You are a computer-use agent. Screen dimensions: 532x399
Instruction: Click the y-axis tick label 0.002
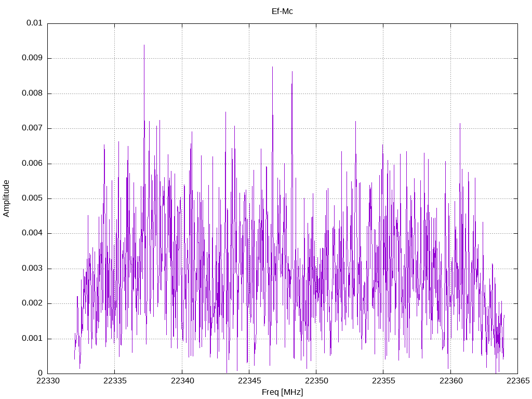tap(32, 303)
